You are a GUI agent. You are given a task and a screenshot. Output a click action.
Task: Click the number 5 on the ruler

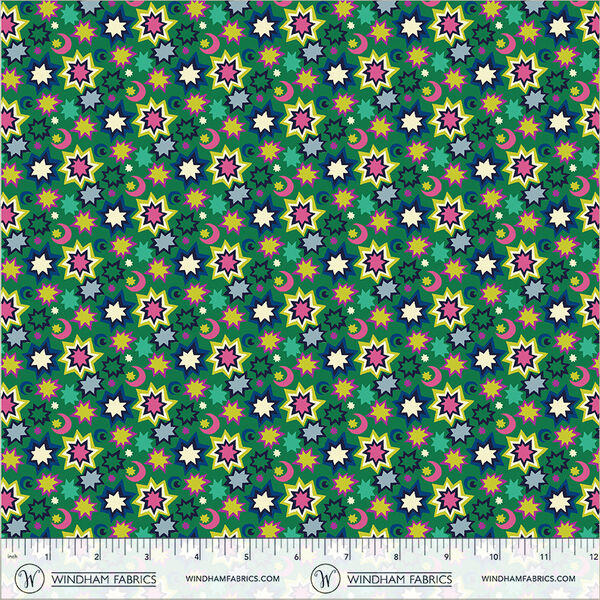(x=246, y=556)
